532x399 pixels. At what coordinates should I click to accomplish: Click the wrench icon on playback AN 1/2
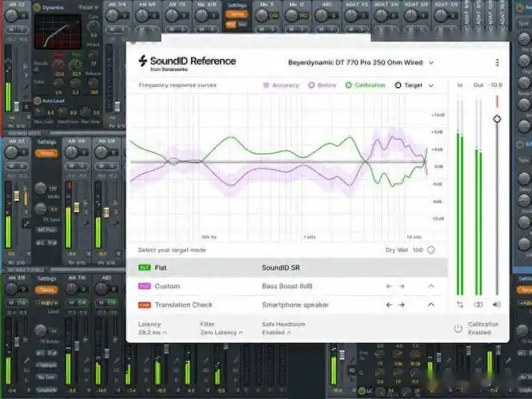26,223
